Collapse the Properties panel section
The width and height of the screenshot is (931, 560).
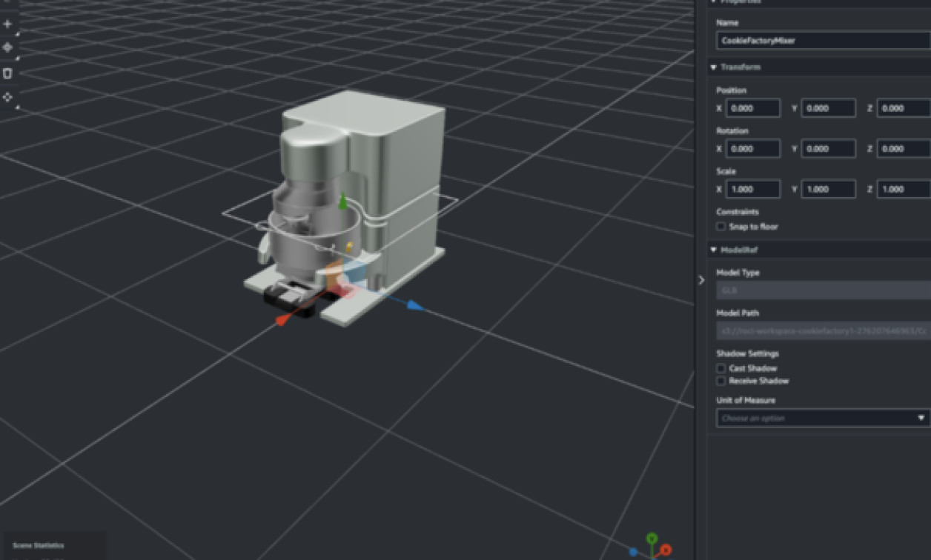(x=713, y=2)
